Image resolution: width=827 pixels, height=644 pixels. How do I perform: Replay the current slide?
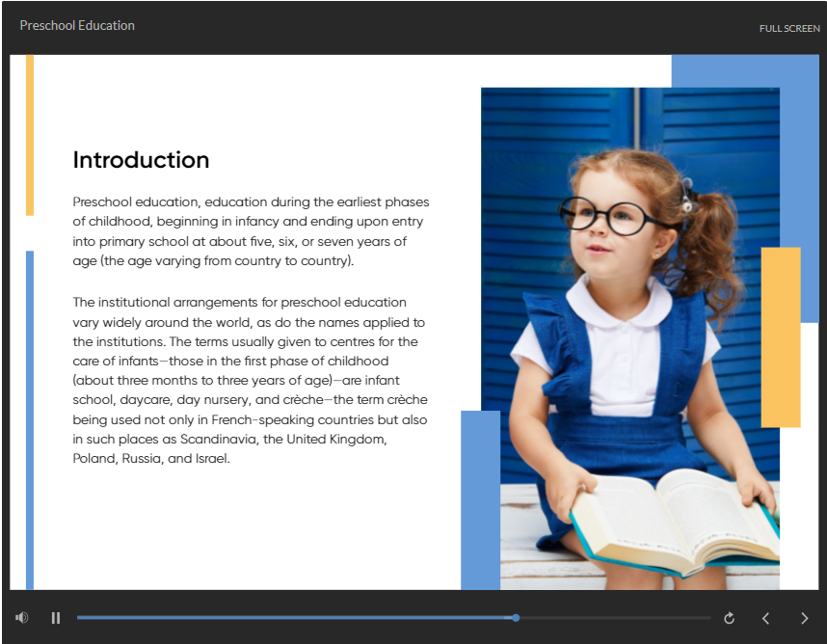pyautogui.click(x=729, y=618)
